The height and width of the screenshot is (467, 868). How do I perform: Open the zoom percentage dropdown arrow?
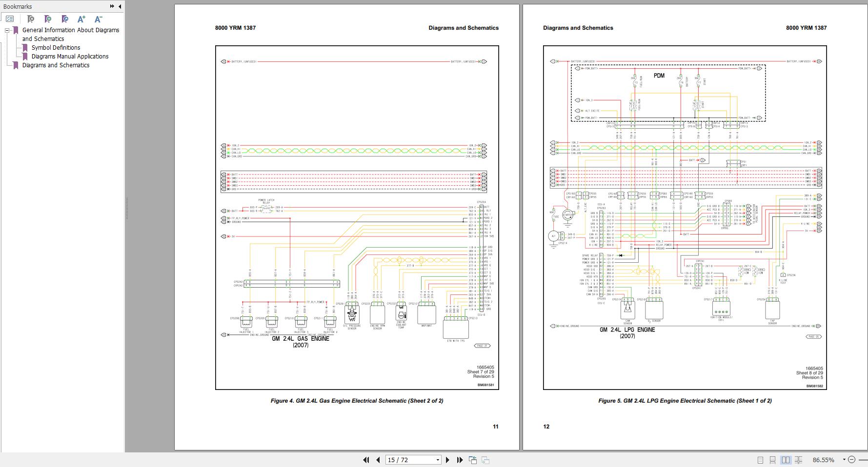click(844, 460)
